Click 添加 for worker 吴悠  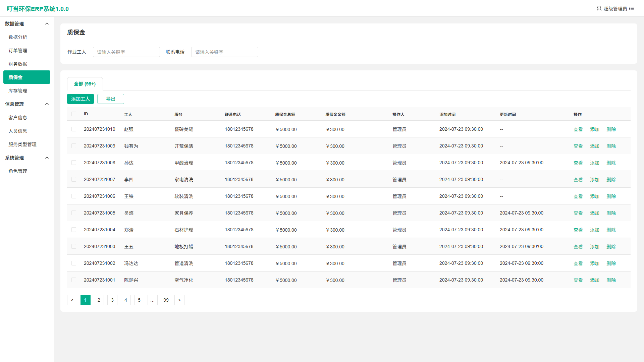point(595,213)
